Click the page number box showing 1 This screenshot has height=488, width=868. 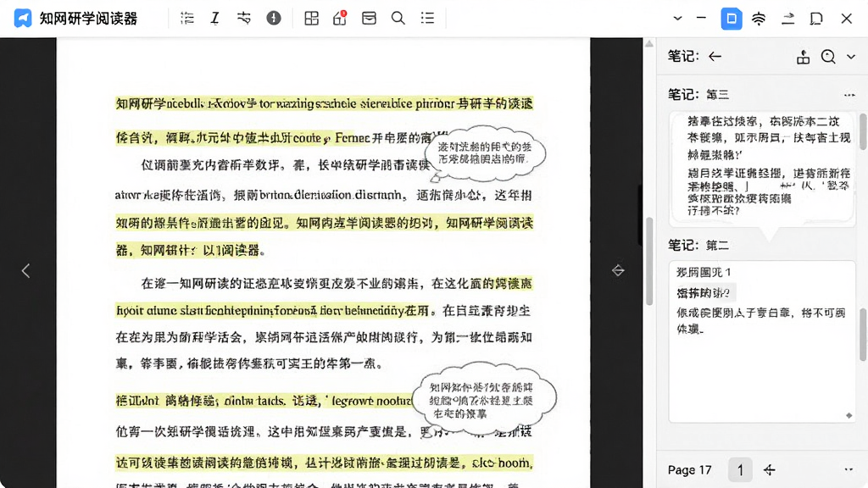(740, 469)
